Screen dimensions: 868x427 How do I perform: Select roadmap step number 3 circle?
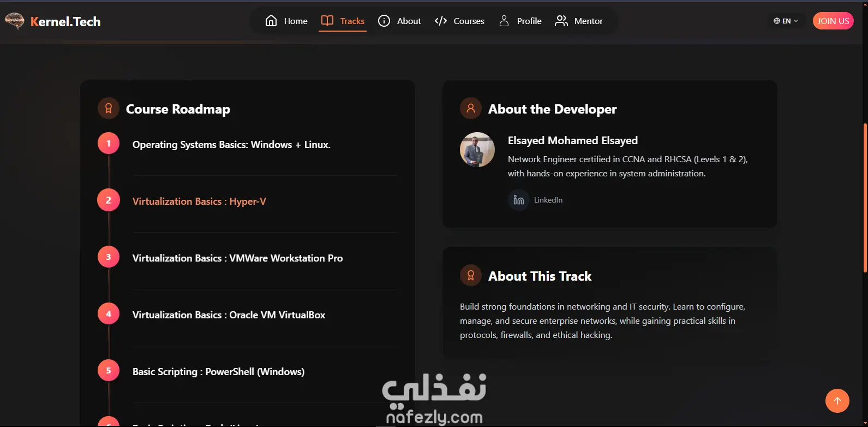(x=109, y=257)
